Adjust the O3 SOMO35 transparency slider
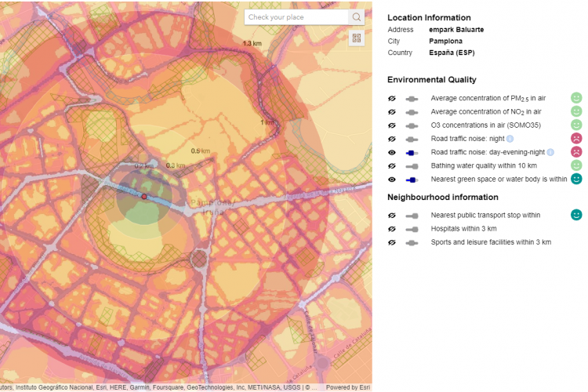This screenshot has width=588, height=392. pos(412,126)
